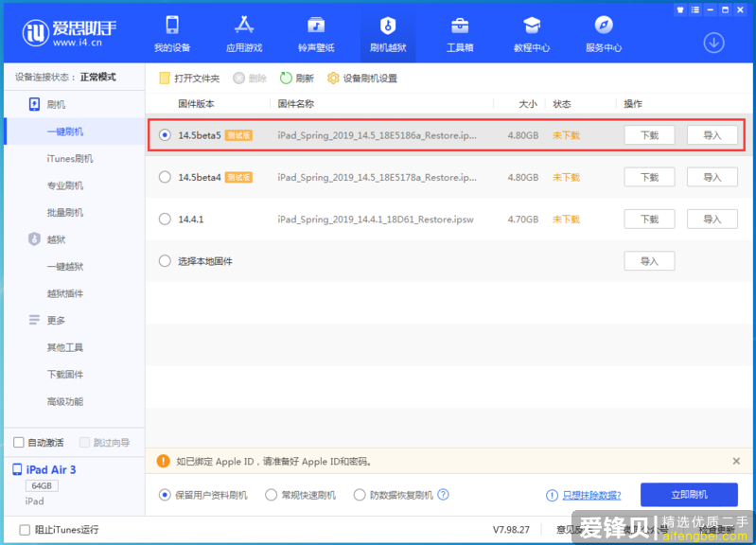Open 只想抹除数据? link
The height and width of the screenshot is (545, 756).
click(591, 495)
